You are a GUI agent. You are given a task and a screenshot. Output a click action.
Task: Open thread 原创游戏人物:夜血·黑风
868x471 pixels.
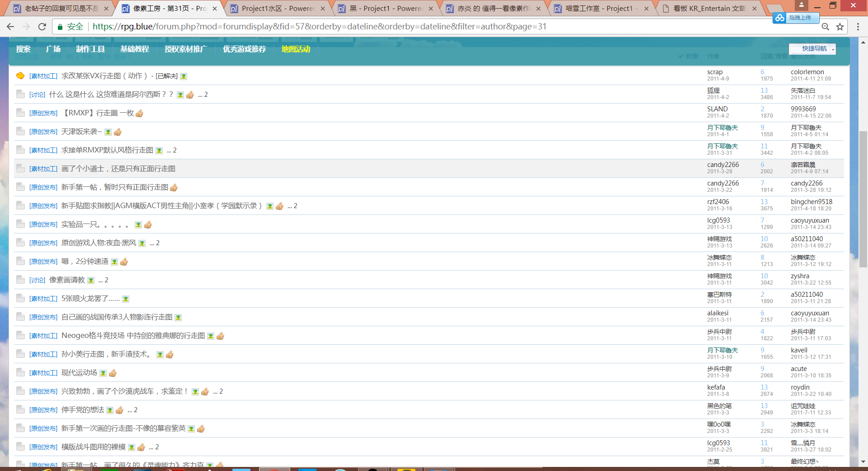[x=99, y=243]
